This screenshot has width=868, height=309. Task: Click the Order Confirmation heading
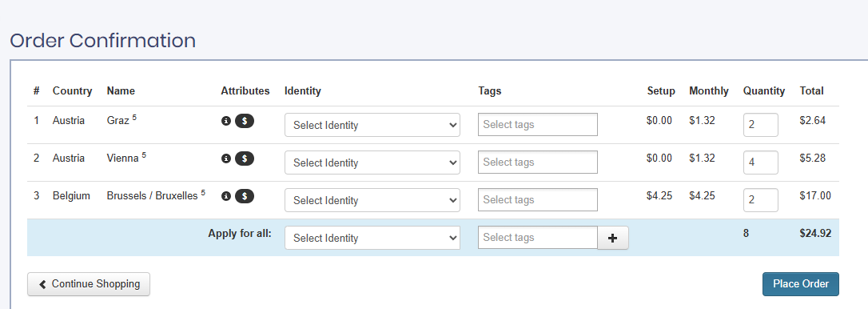[x=103, y=41]
